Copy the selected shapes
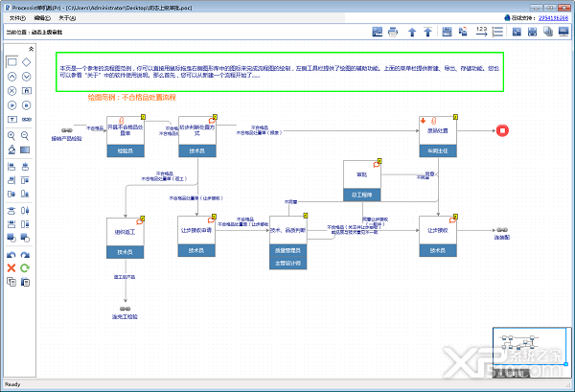This screenshot has width=575, height=392. [11, 282]
